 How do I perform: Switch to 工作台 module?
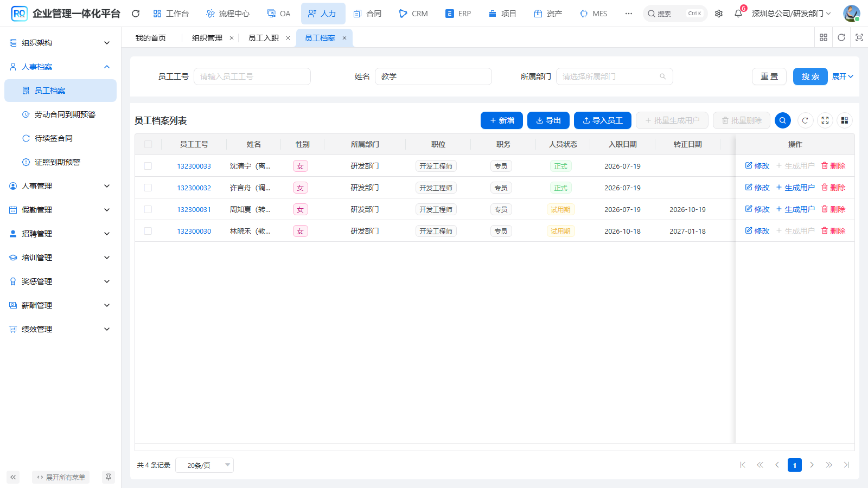click(171, 14)
